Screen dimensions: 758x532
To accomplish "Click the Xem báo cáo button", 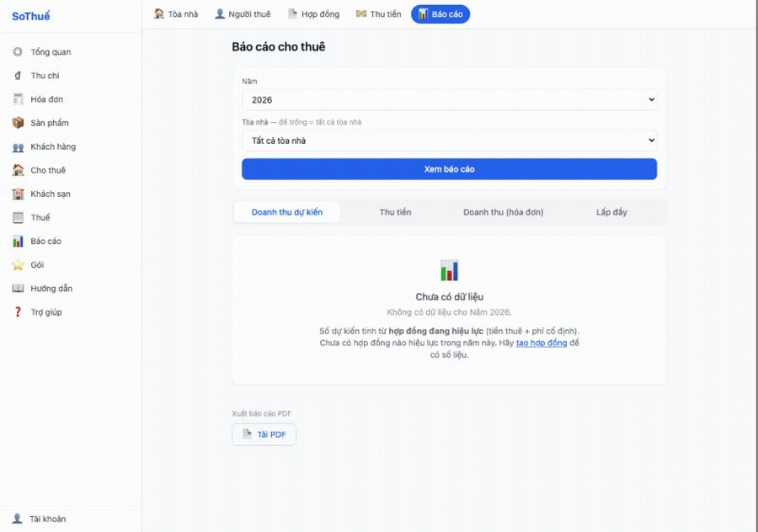I will pos(449,169).
